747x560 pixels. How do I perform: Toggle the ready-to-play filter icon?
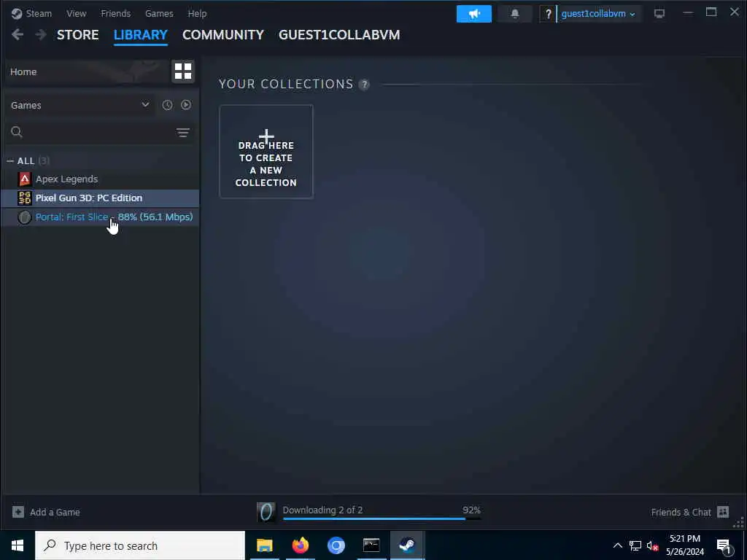click(x=186, y=105)
